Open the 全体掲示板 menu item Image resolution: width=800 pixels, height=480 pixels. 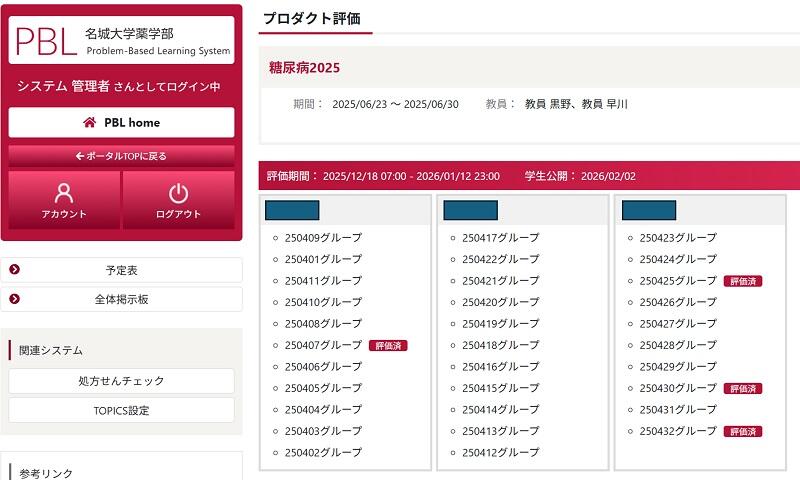coord(121,299)
